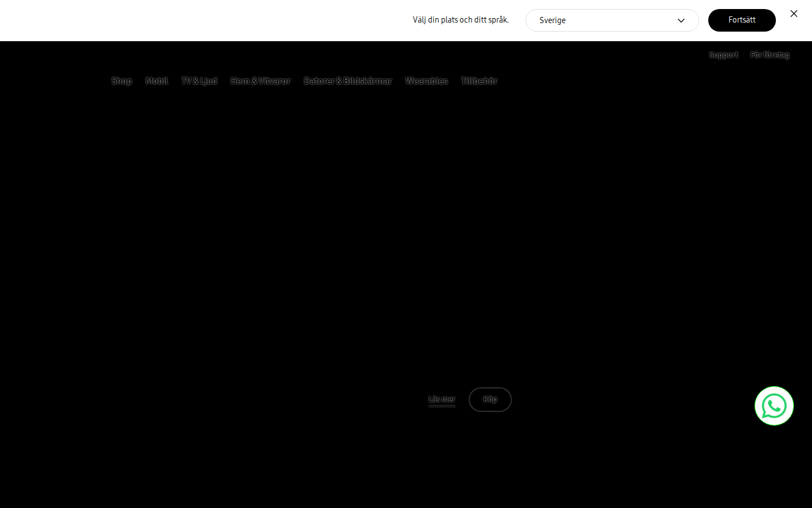Click the Köp button

point(490,400)
